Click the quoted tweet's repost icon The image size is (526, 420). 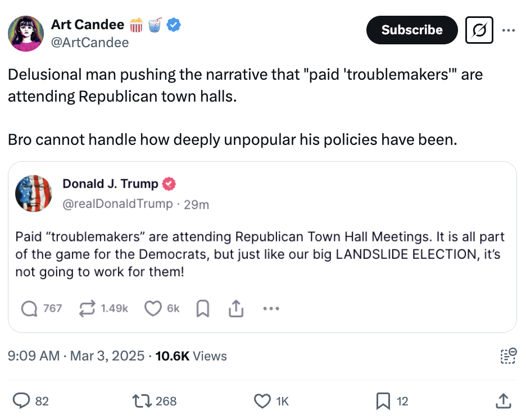coord(87,308)
